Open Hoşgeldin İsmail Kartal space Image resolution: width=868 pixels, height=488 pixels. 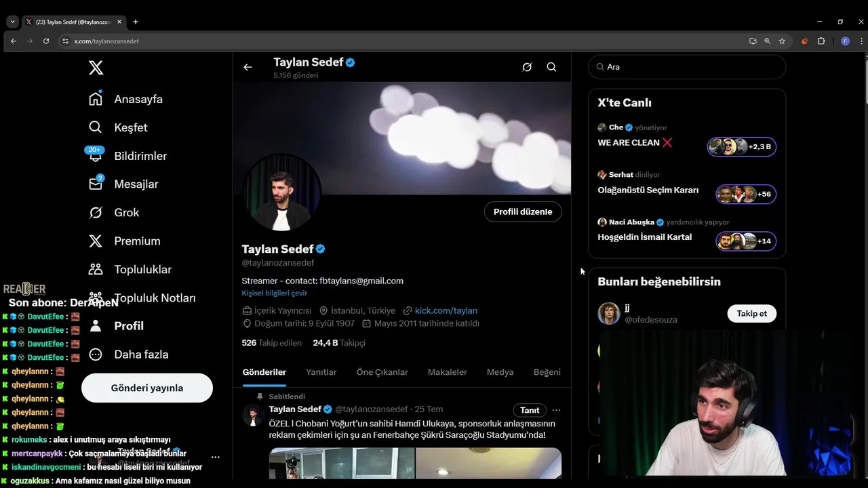[x=645, y=237]
